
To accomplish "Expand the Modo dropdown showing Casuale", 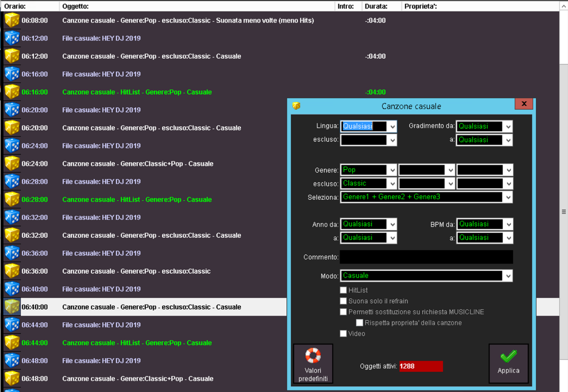I will pos(508,276).
